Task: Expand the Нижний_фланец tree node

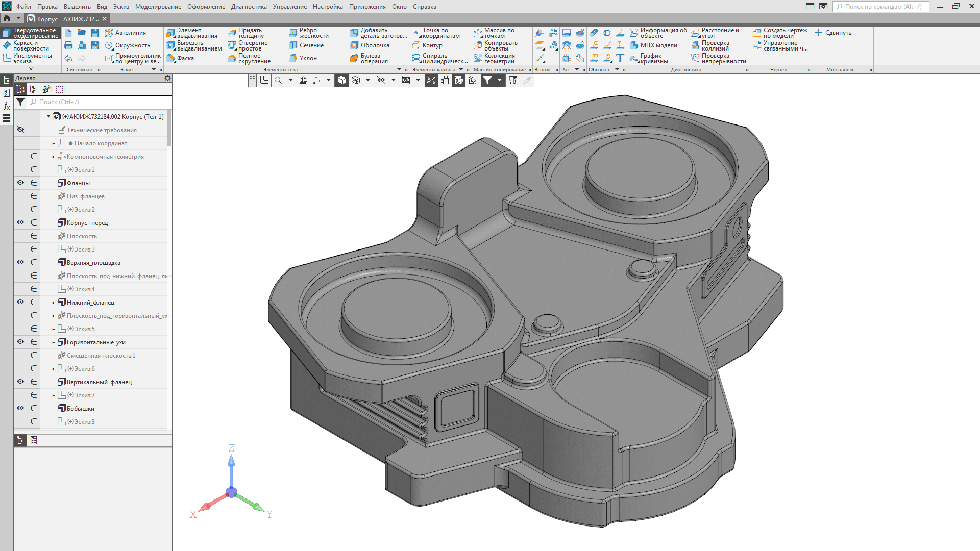Action: pos(54,303)
